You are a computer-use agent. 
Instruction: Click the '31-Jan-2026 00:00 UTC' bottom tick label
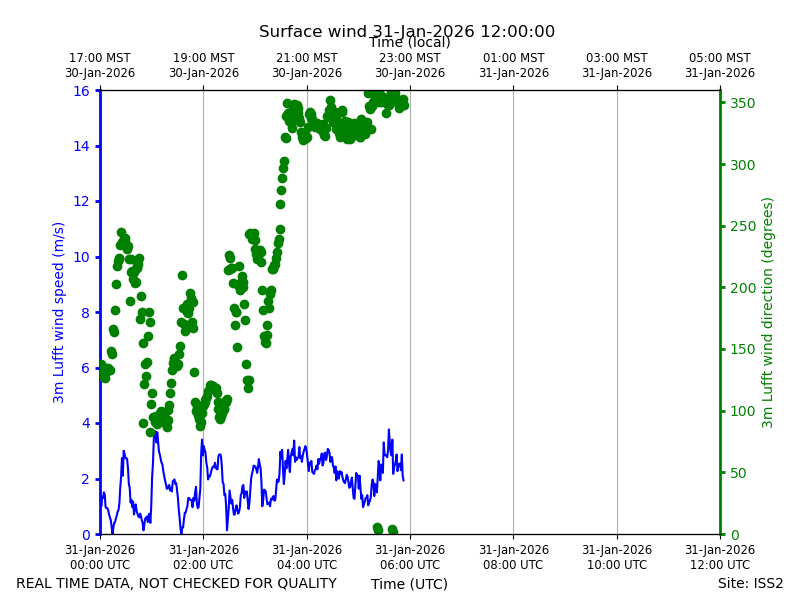tap(100, 557)
